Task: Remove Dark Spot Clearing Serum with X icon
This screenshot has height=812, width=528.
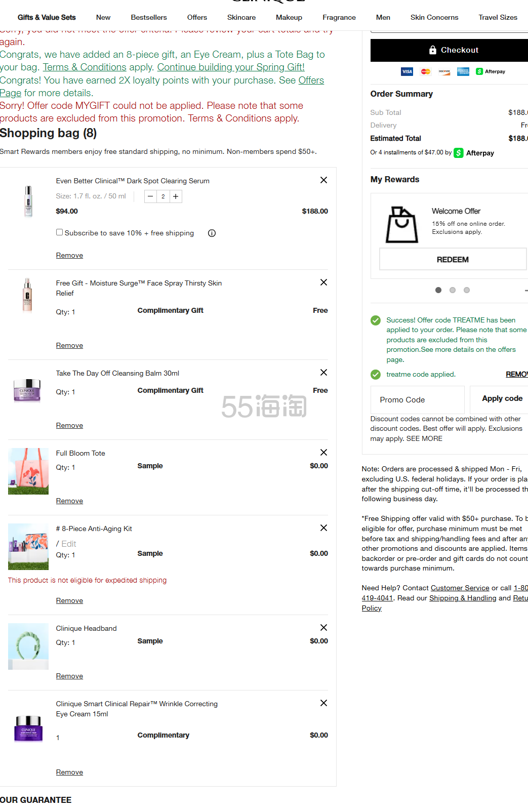Action: pyautogui.click(x=323, y=180)
